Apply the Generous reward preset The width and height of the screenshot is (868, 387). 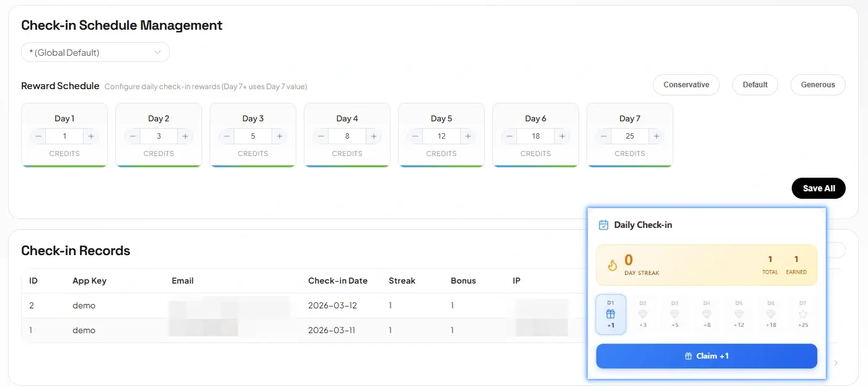[818, 85]
